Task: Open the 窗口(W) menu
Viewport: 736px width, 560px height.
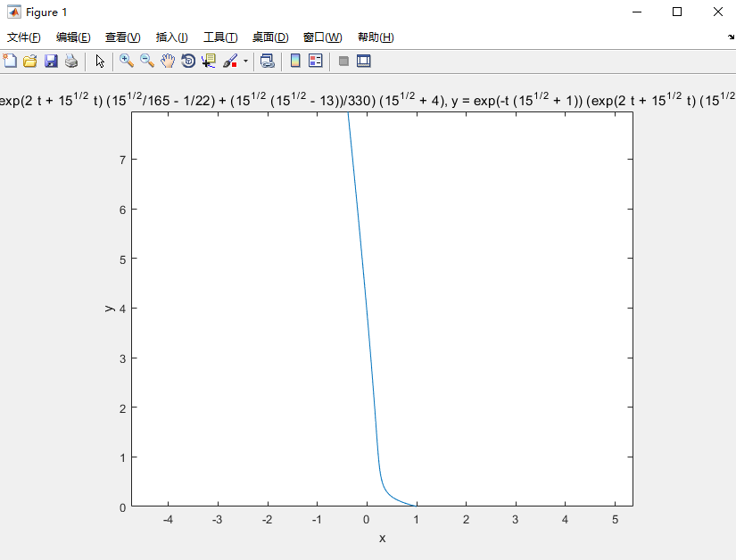Action: point(322,37)
